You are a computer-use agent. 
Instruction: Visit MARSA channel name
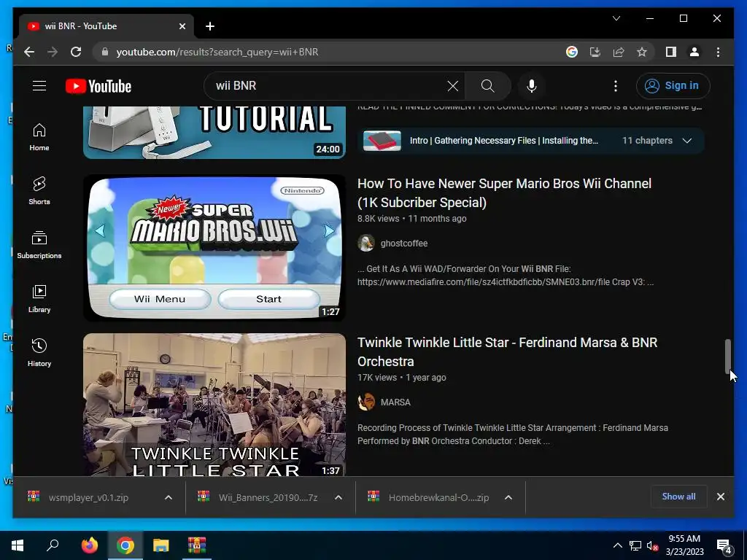395,402
